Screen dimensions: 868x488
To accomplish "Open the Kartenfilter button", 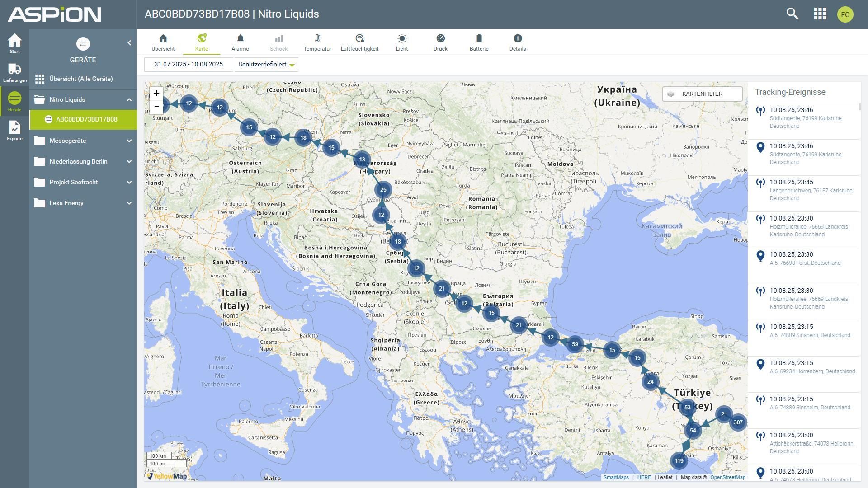I will tap(702, 94).
